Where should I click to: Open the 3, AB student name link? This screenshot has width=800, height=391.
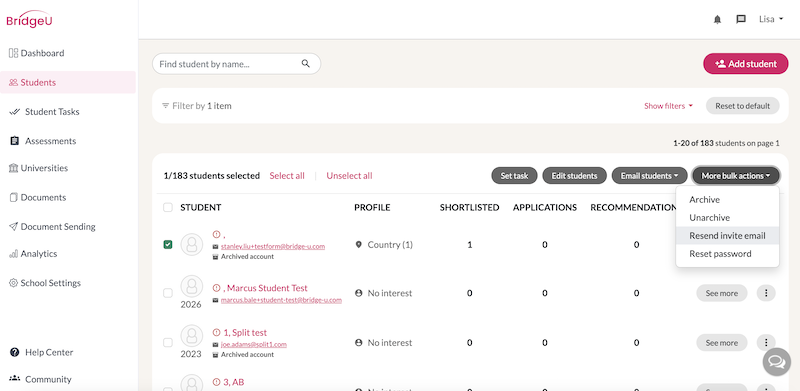click(234, 382)
